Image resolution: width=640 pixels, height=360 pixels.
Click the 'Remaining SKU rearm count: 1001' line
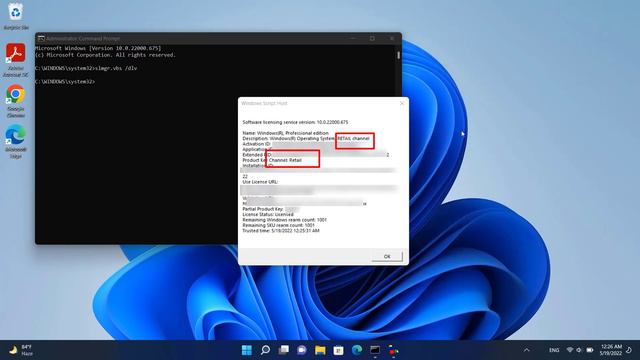click(278, 225)
